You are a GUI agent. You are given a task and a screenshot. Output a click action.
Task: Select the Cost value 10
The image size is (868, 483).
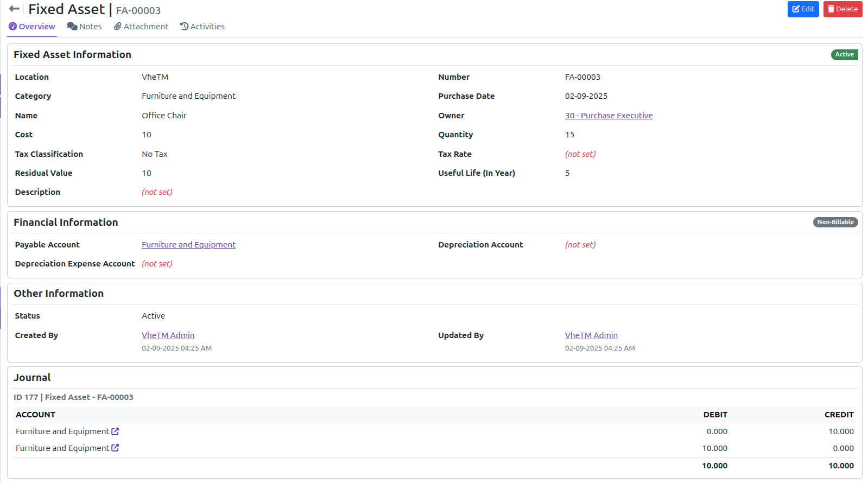147,135
